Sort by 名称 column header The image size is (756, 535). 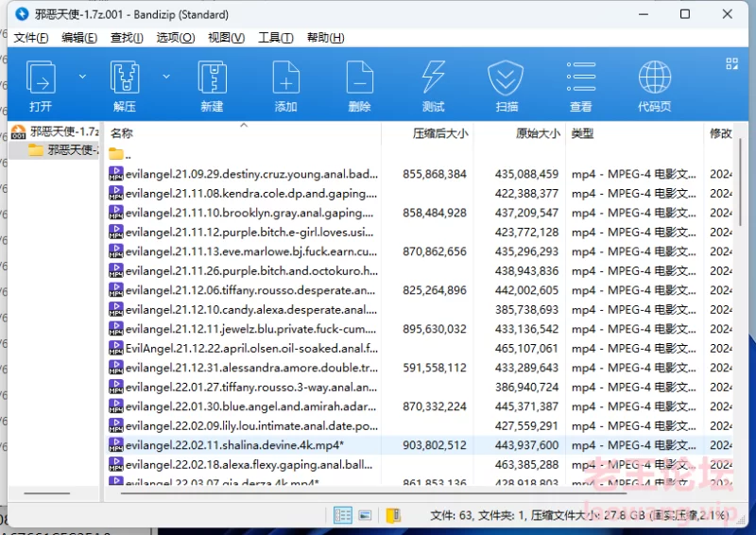click(122, 133)
